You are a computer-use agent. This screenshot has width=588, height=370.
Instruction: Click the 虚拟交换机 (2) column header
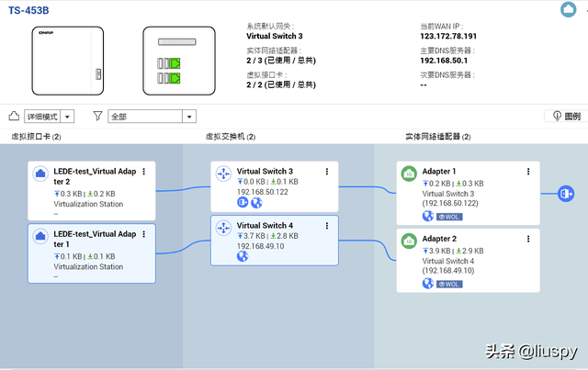point(231,137)
